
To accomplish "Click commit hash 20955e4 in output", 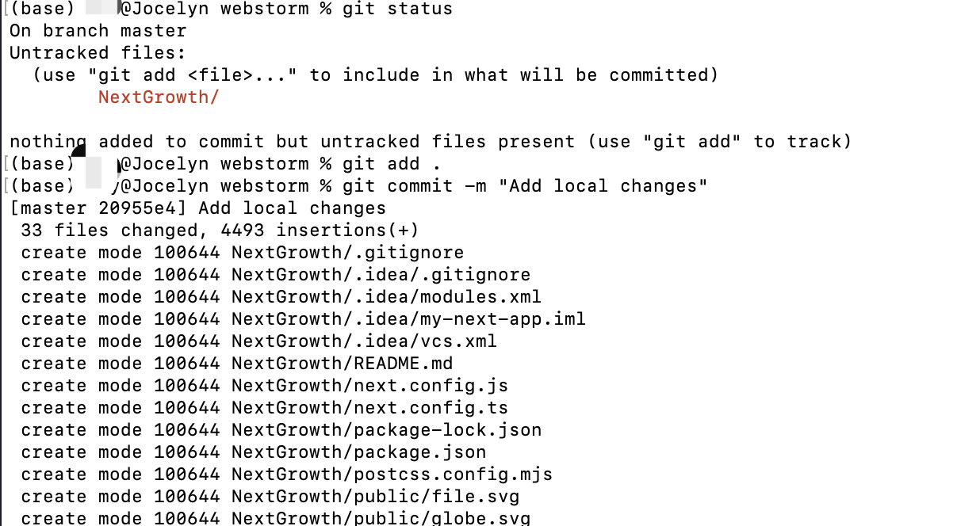I will pos(143,208).
